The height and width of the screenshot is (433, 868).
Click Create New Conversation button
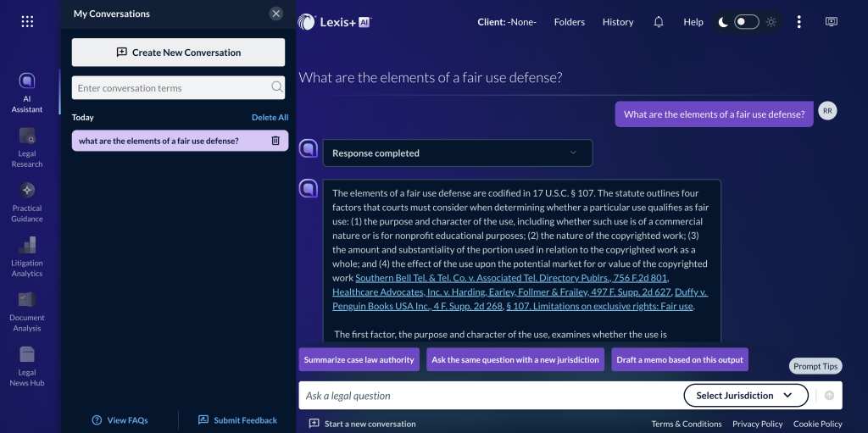coord(178,53)
